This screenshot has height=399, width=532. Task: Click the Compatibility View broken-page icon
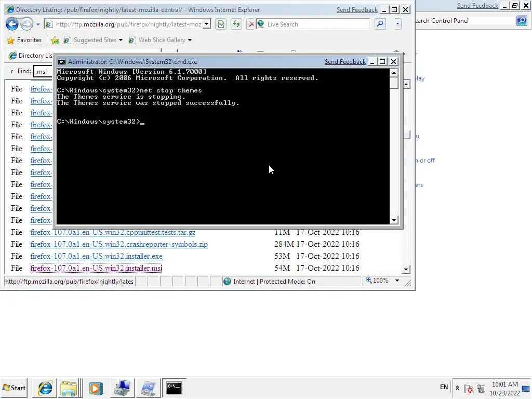point(221,24)
